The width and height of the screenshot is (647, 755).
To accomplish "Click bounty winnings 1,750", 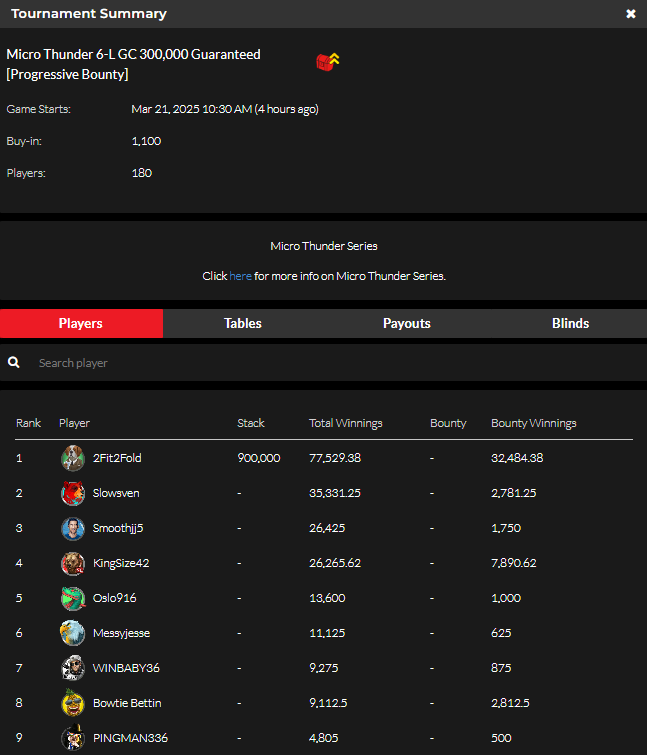I will click(x=506, y=528).
